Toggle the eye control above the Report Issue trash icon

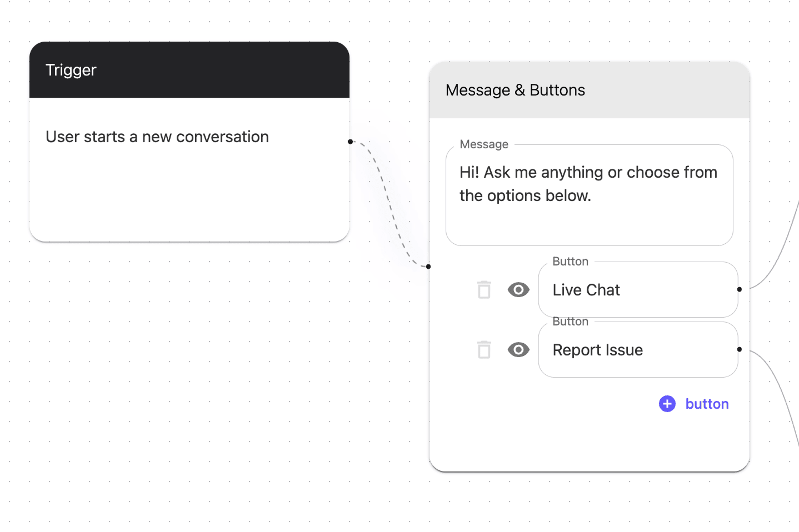518,350
